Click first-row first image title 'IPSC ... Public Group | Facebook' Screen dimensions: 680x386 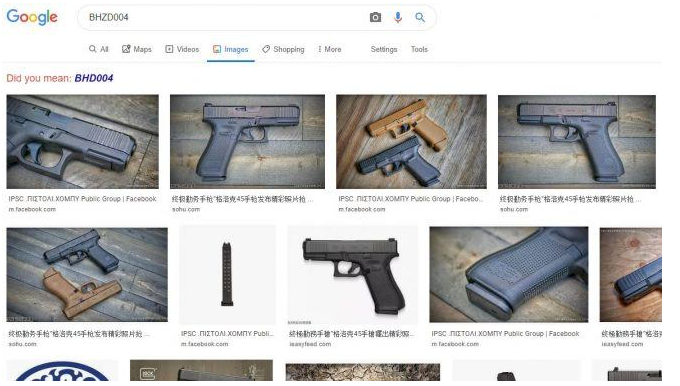pyautogui.click(x=82, y=199)
